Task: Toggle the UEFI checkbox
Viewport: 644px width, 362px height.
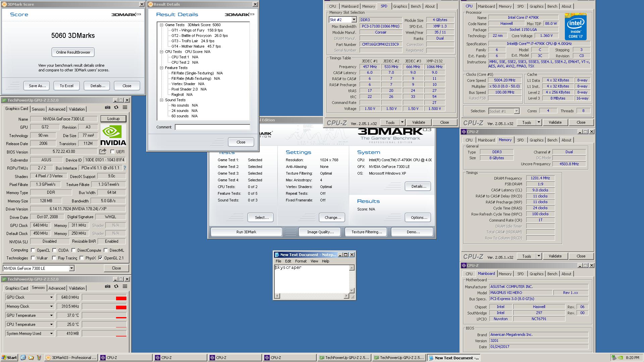Action: (112, 152)
